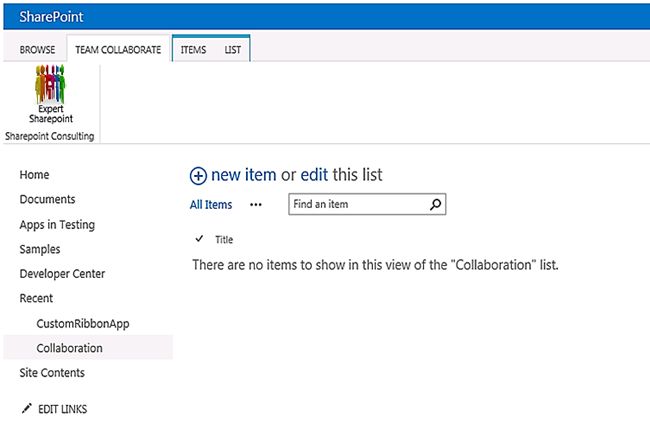Select the Items ribbon tab
The height and width of the screenshot is (431, 650).
pyautogui.click(x=194, y=49)
